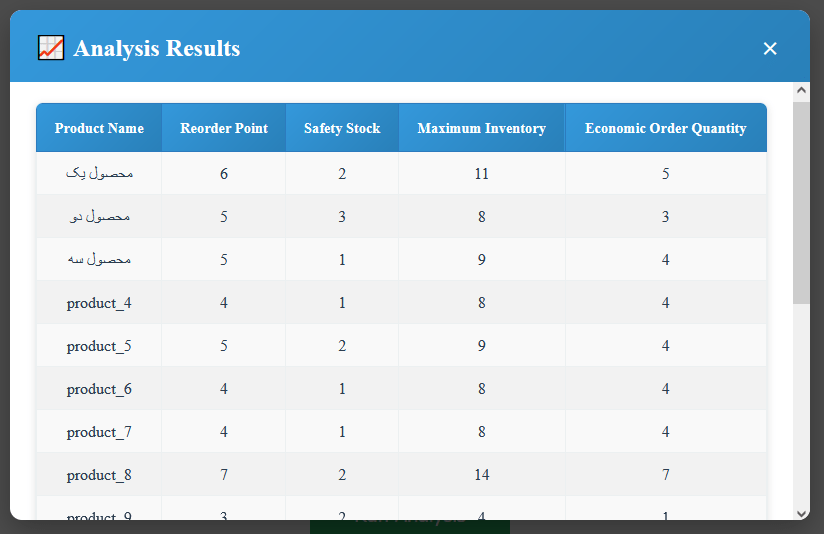Screen dimensions: 824x534
Task: Click the product_7 row name
Action: [99, 432]
